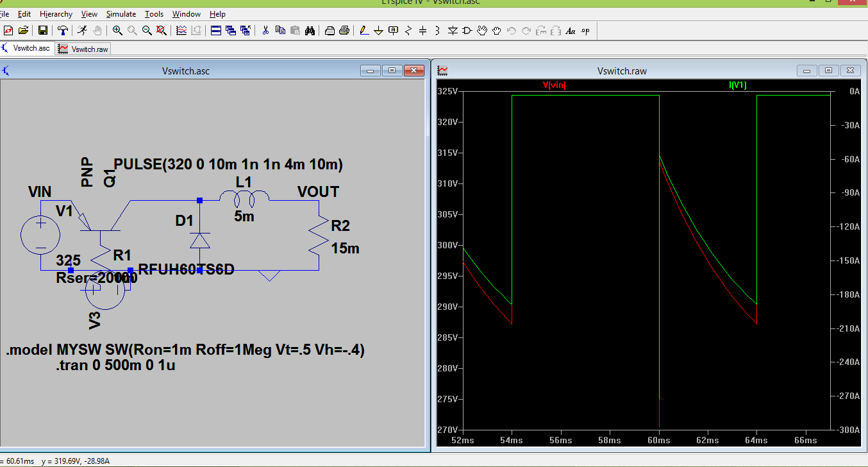The image size is (868, 467).
Task: Close the Vswitch.raw sub-window
Action: pos(850,71)
